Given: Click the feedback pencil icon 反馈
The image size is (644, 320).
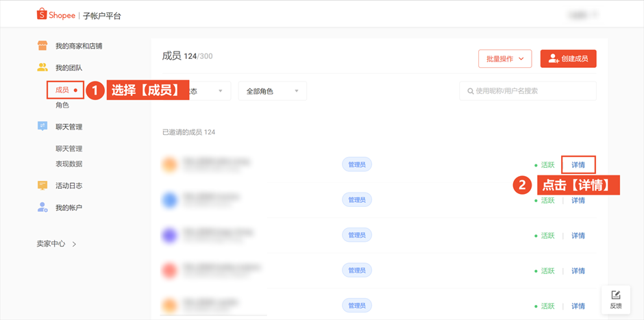Looking at the screenshot, I should [x=615, y=295].
